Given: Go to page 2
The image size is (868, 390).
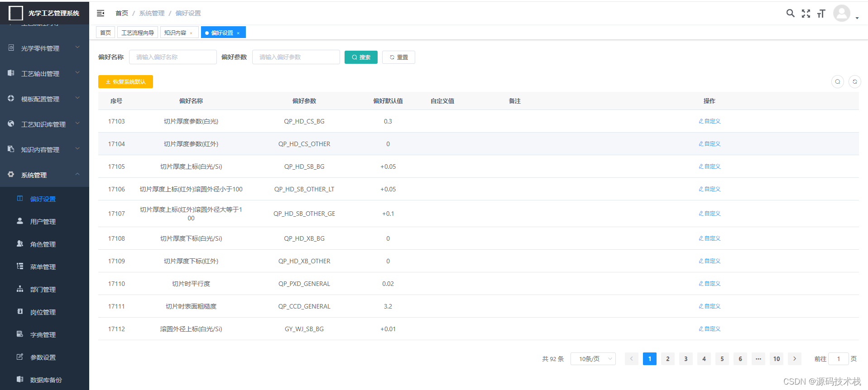Looking at the screenshot, I should 668,359.
